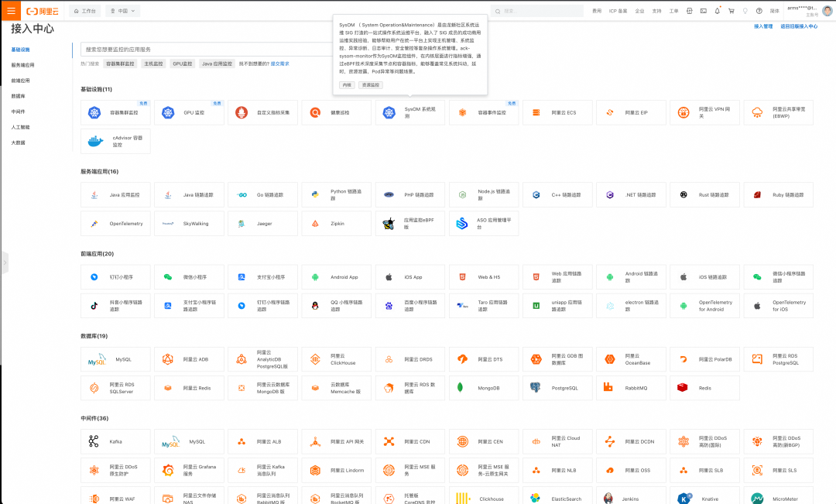This screenshot has height=504, width=836.
Task: Select the Ruby 链路追踪 card
Action: (x=779, y=194)
